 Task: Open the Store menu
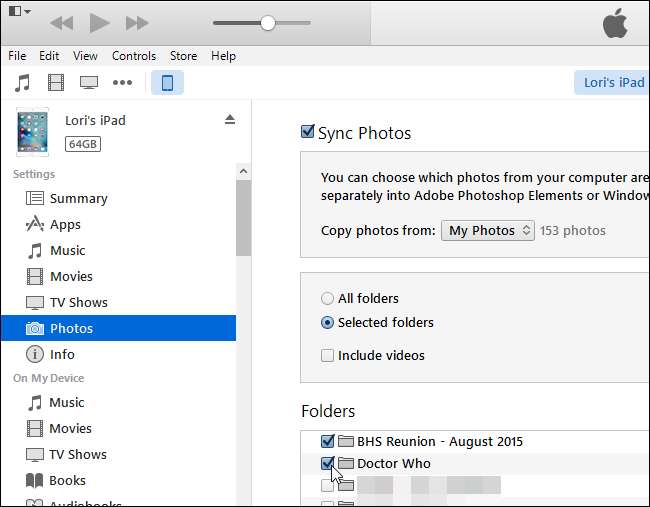click(183, 56)
